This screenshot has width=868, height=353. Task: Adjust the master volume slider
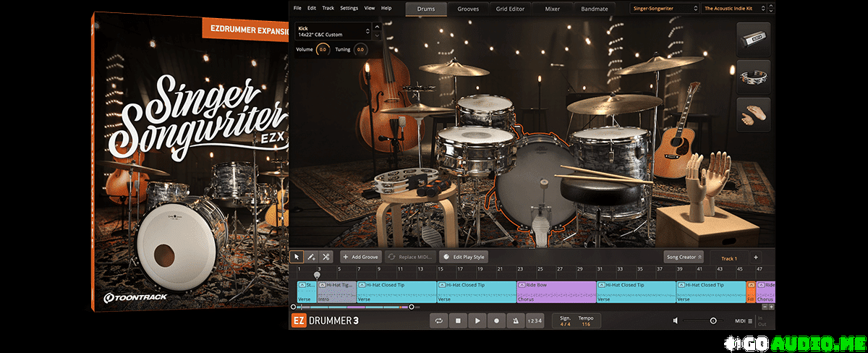click(x=713, y=320)
